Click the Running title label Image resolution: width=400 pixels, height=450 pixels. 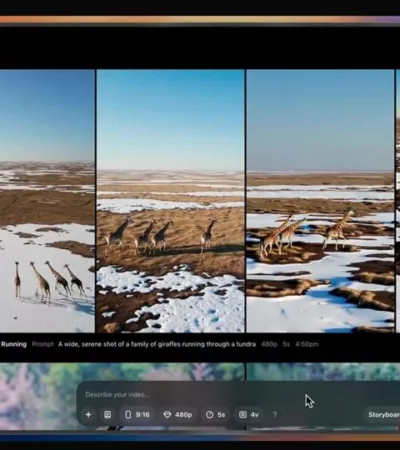[x=13, y=344]
